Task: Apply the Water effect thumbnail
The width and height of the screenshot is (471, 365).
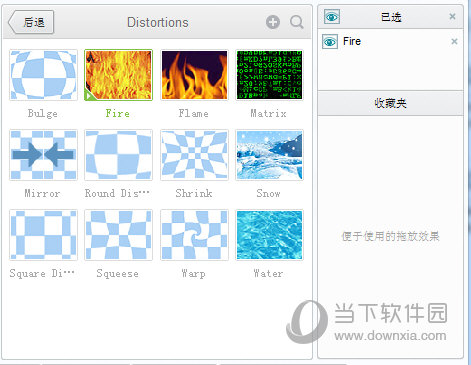Action: [269, 235]
